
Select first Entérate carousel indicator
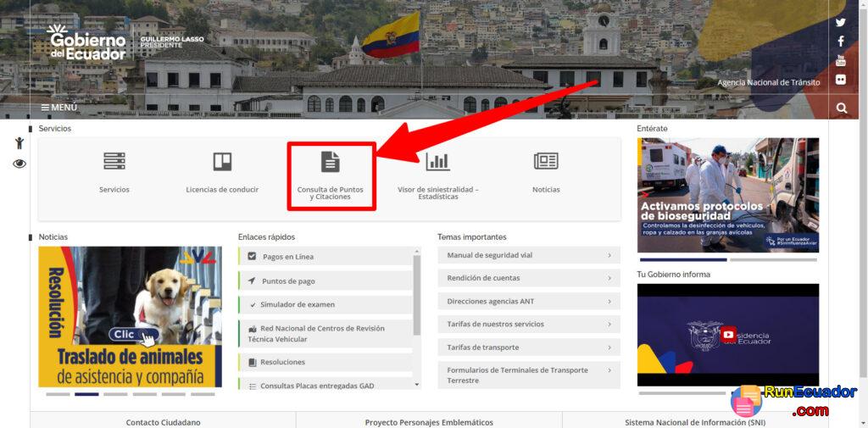coord(683,259)
